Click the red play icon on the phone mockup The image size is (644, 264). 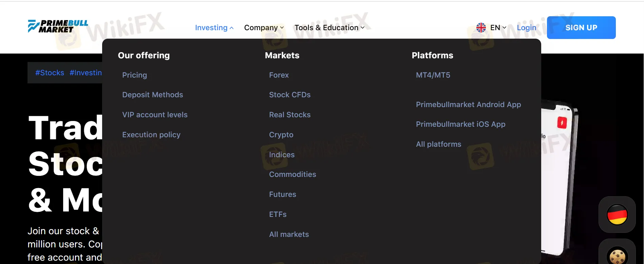click(562, 123)
